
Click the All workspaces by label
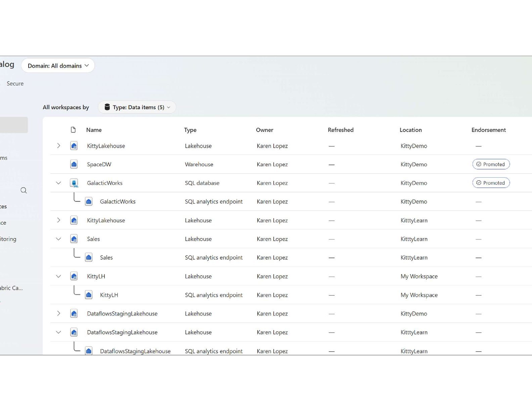tap(66, 107)
